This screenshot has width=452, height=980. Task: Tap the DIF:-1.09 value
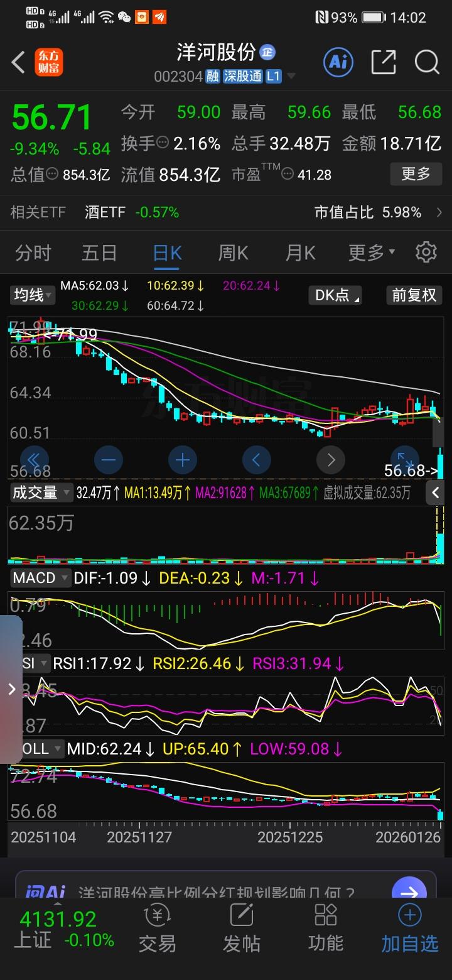112,578
